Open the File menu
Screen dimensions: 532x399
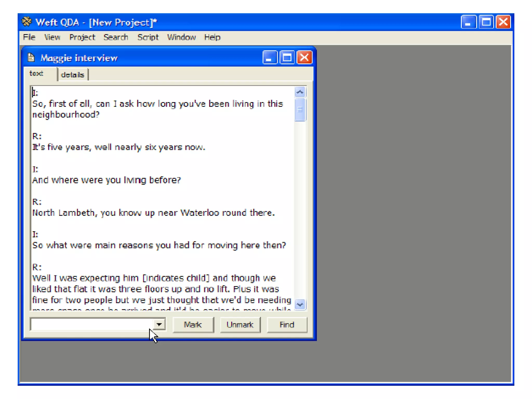[29, 37]
